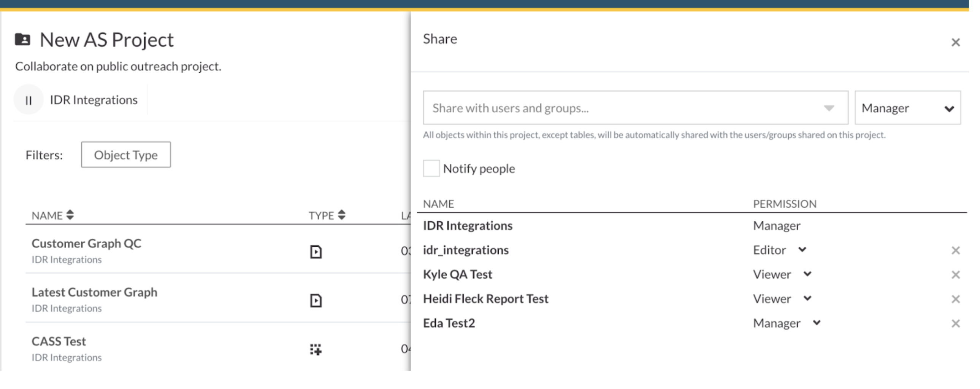The height and width of the screenshot is (389, 980).
Task: Change Heidi Fleck Report Test Viewer permission dropdown
Action: coord(783,299)
